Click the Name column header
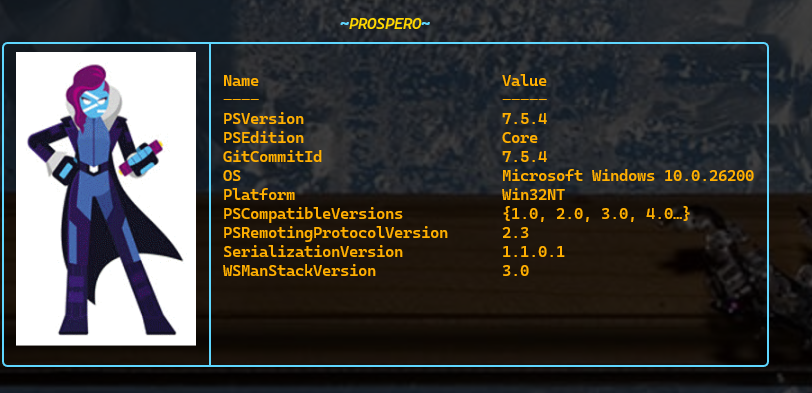This screenshot has width=812, height=393. (241, 81)
